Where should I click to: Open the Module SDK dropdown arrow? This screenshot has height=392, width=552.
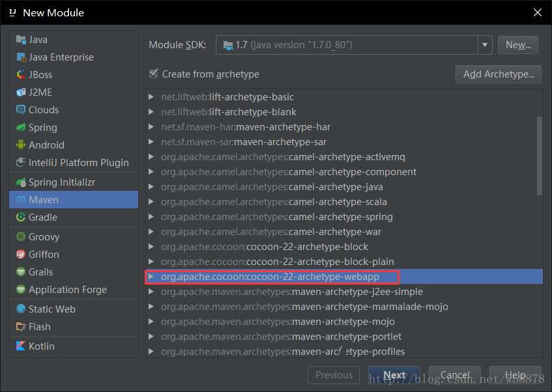(485, 45)
